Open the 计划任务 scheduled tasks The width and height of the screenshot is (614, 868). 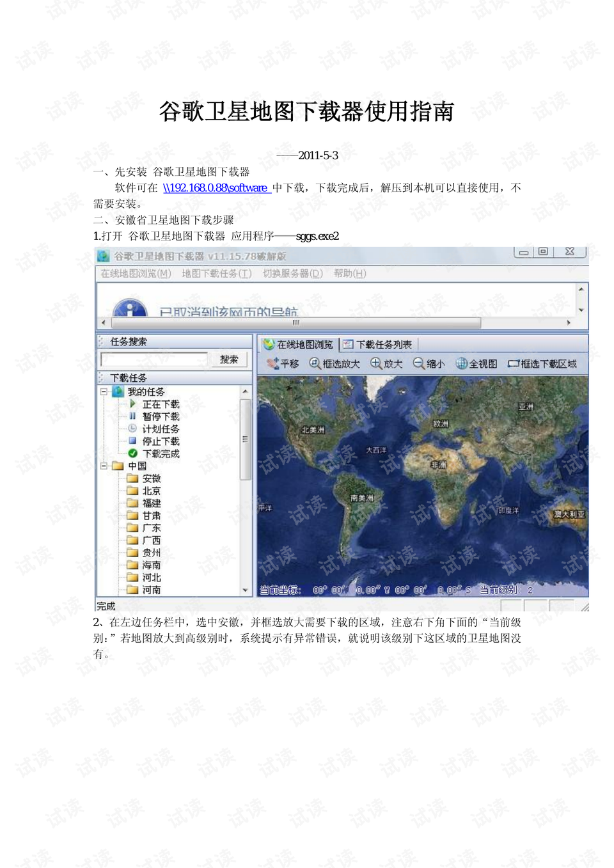pos(154,429)
